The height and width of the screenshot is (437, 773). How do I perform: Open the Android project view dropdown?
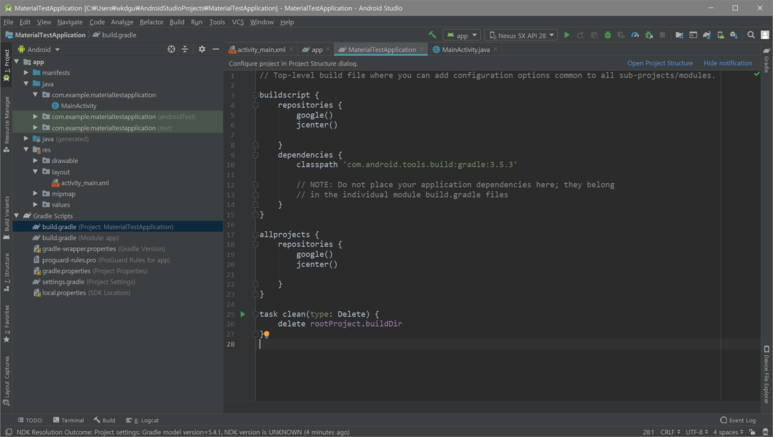coord(39,49)
